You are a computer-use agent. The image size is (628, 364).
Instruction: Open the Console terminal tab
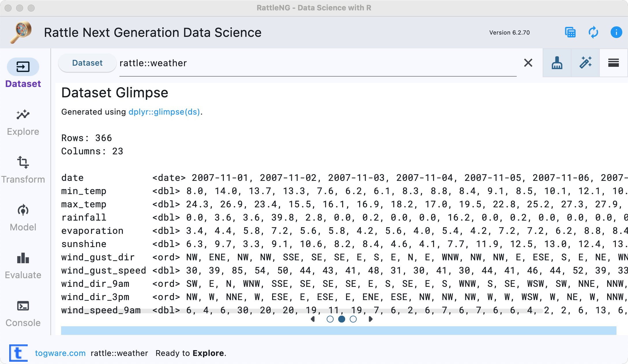23,313
